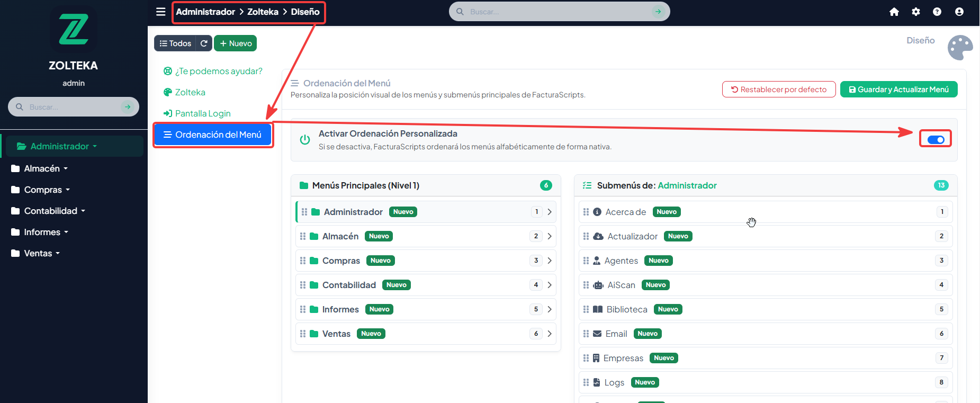This screenshot has width=980, height=403.
Task: Click Administrador in the breadcrumb
Action: point(205,12)
